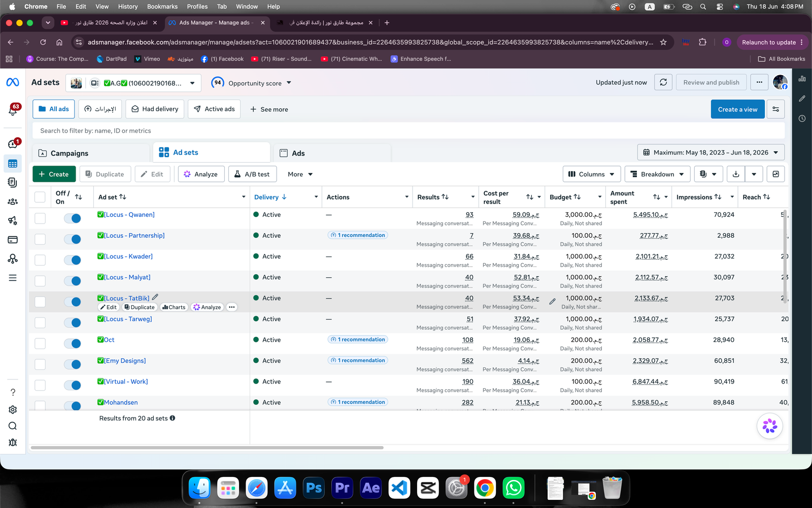Open the Locus - Qwanen ad set link
The height and width of the screenshot is (508, 812).
coord(129,215)
